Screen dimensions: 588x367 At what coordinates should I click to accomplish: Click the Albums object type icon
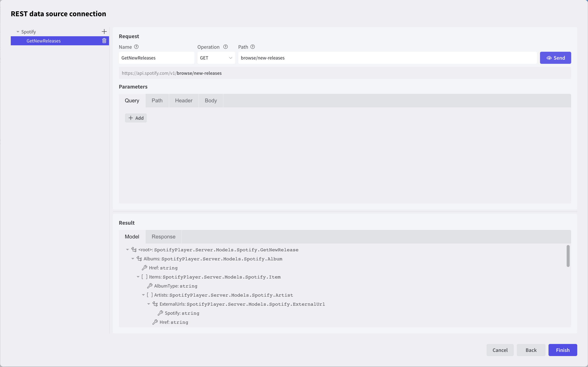point(139,259)
